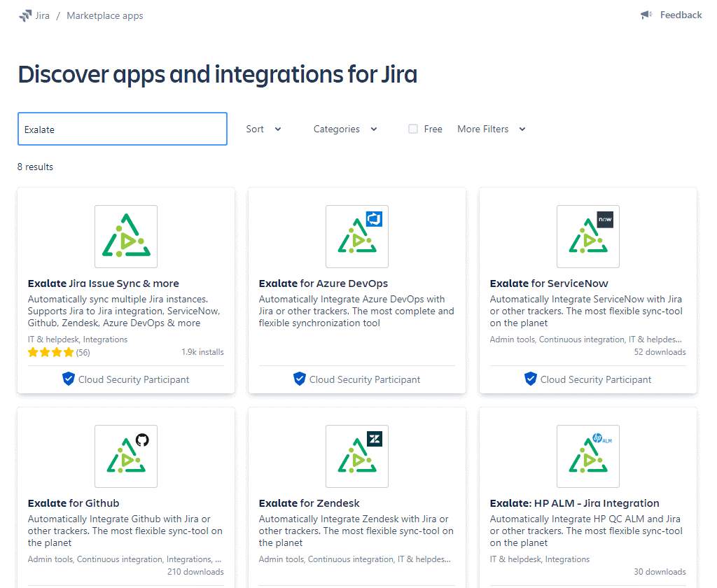Open Exalate Jira Issue Sync app logo
717x588 pixels.
click(126, 237)
